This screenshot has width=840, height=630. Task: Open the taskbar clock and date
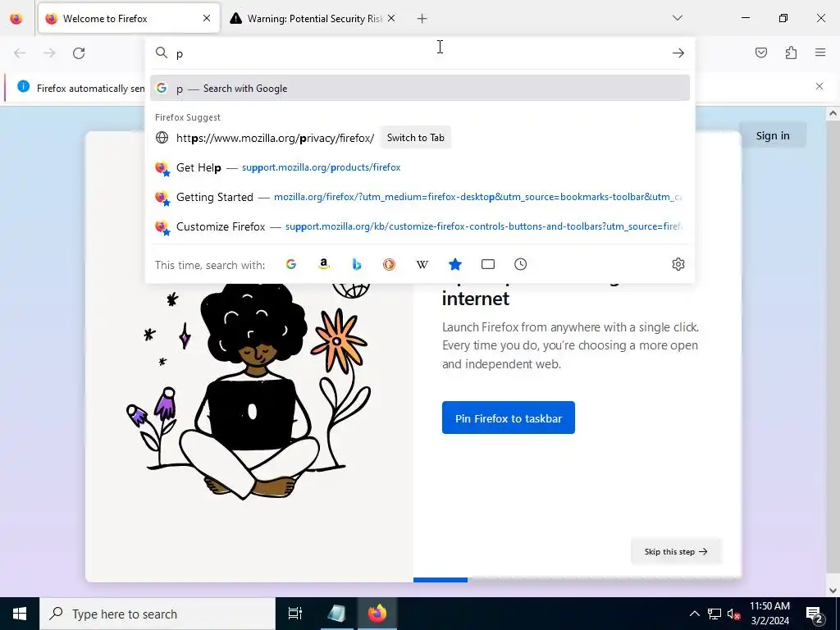point(769,614)
